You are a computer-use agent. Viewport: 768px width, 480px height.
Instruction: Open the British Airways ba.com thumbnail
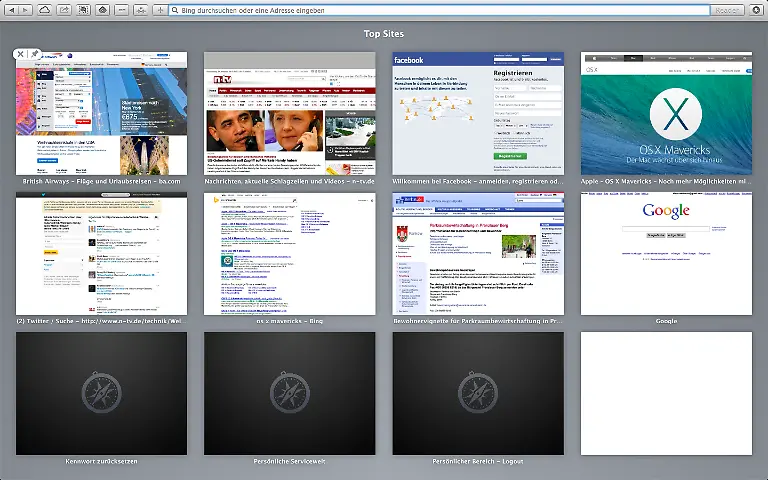click(x=101, y=114)
